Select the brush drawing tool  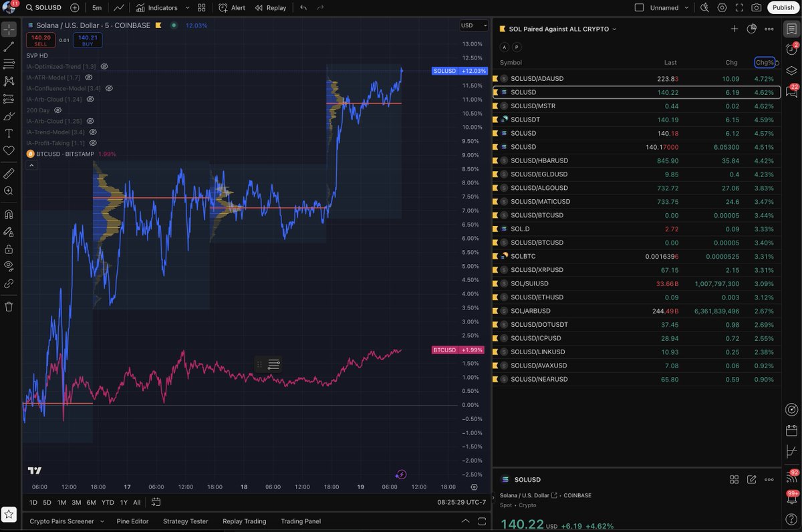tap(9, 117)
